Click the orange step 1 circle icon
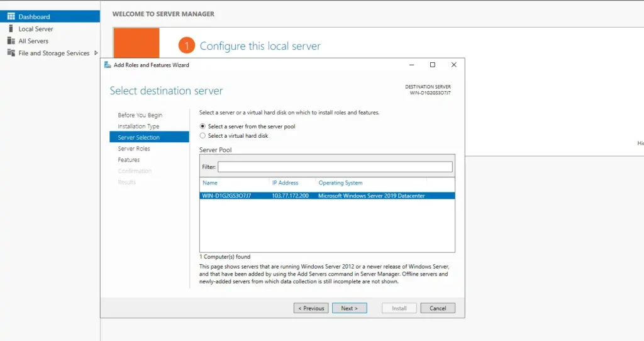Screen dimensions: 644x341 pos(186,45)
